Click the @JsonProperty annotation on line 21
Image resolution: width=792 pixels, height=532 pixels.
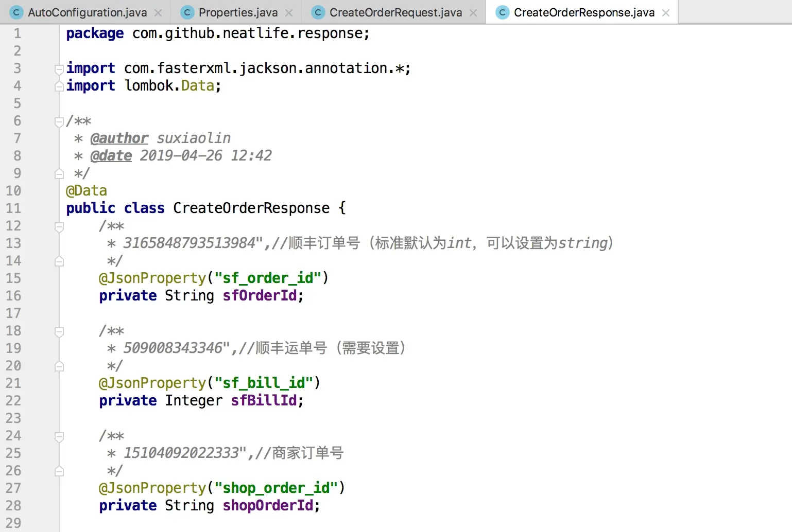click(152, 383)
